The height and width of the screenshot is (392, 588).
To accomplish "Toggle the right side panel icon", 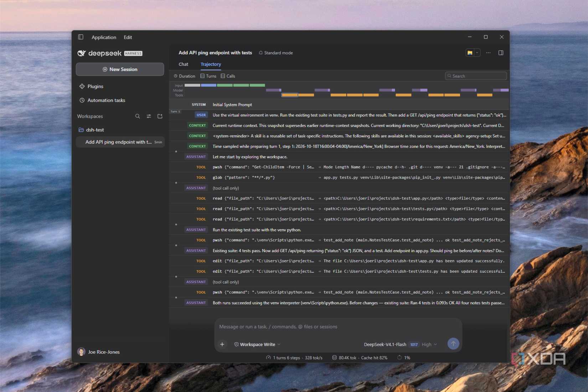I will (x=501, y=53).
